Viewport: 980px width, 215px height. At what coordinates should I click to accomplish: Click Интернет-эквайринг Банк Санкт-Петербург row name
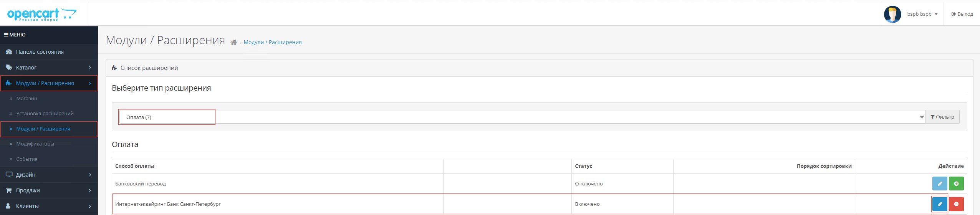[x=168, y=204]
